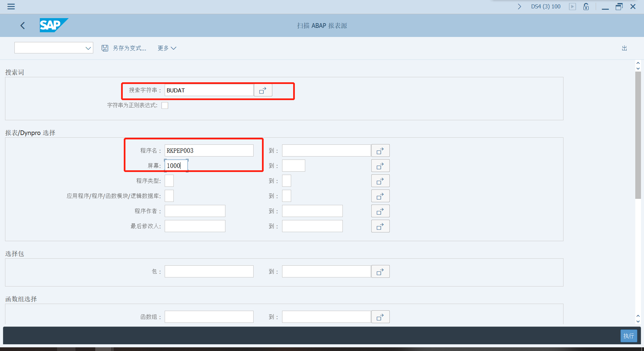The height and width of the screenshot is (351, 644).
Task: Click the back navigation arrow
Action: click(22, 25)
